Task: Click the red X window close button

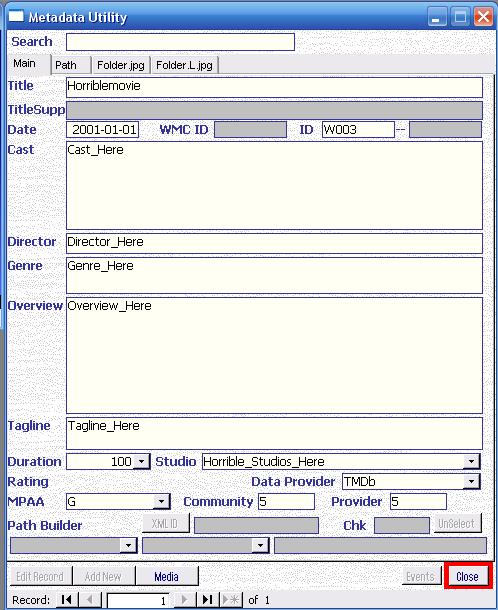Action: (483, 17)
